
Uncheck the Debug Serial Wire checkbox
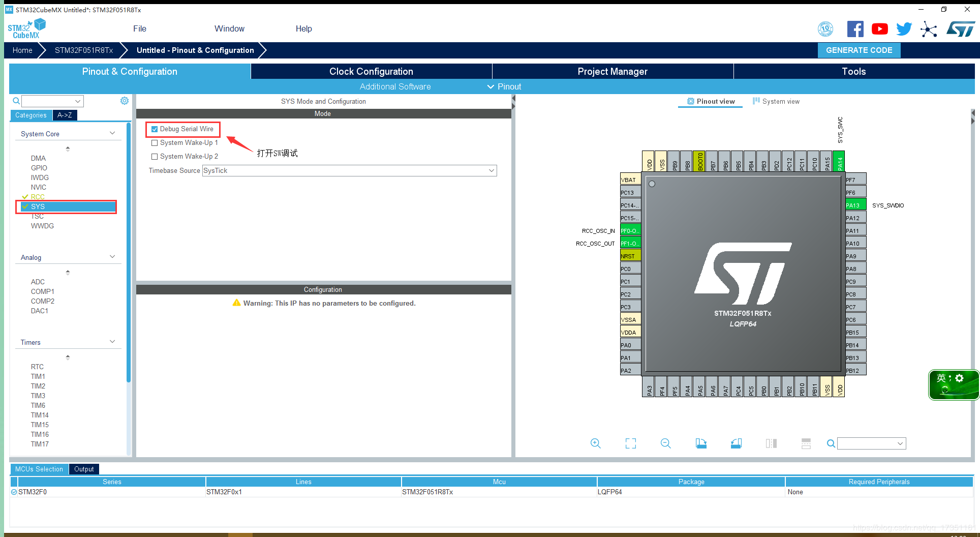tap(155, 129)
